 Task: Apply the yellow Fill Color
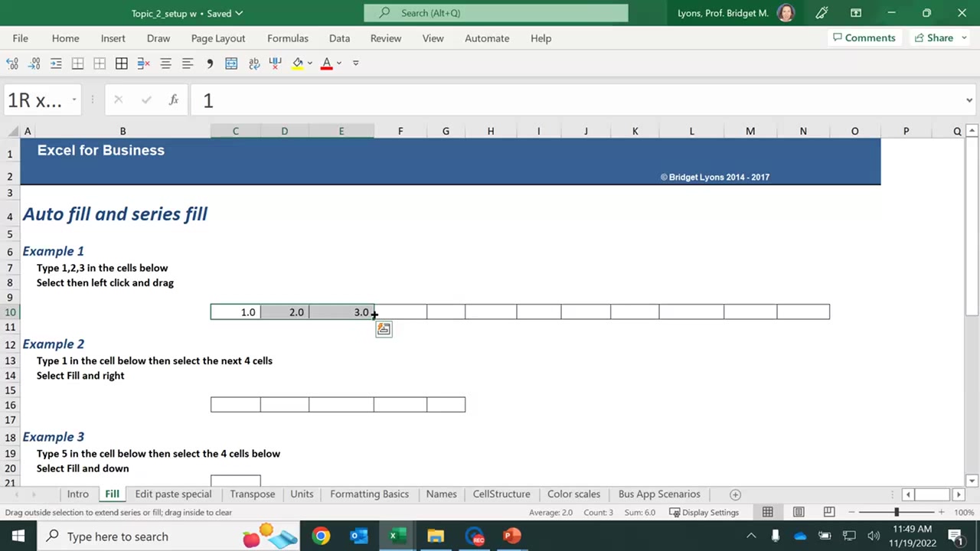(x=298, y=64)
